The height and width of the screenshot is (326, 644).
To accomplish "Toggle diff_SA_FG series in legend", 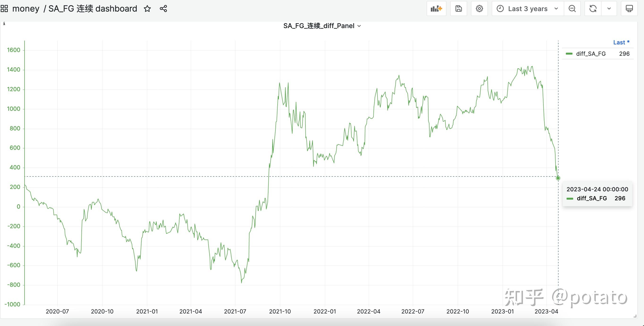I will pyautogui.click(x=590, y=54).
